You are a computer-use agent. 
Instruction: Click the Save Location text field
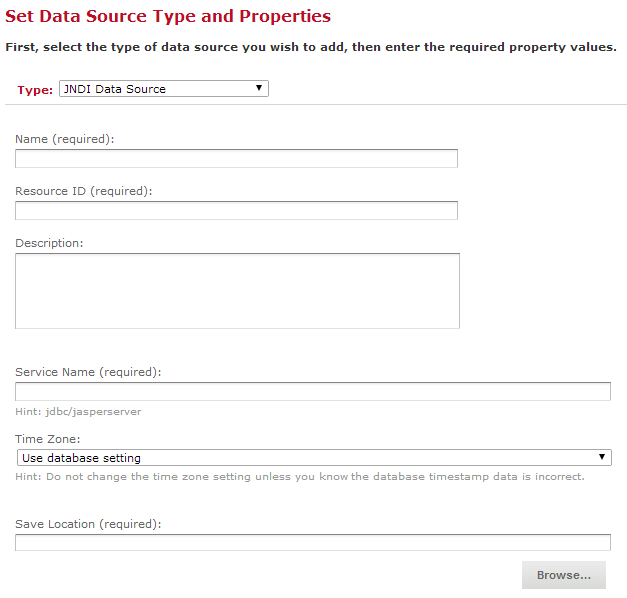[x=312, y=542]
